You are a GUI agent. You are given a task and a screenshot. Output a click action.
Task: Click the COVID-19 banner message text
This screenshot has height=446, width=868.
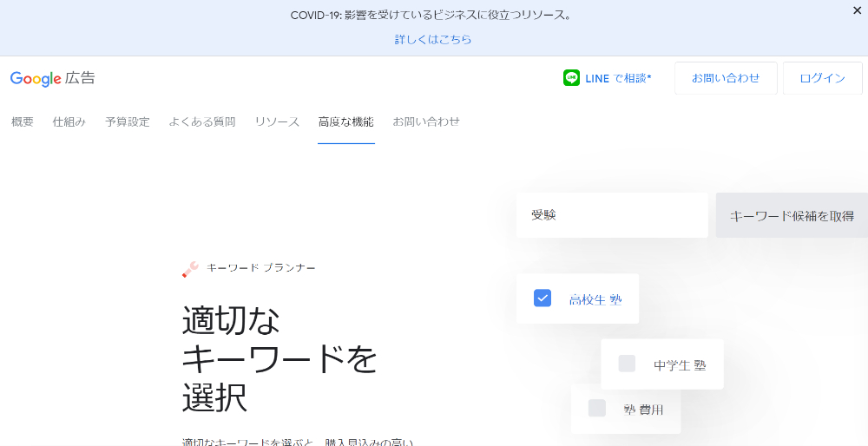click(x=431, y=16)
